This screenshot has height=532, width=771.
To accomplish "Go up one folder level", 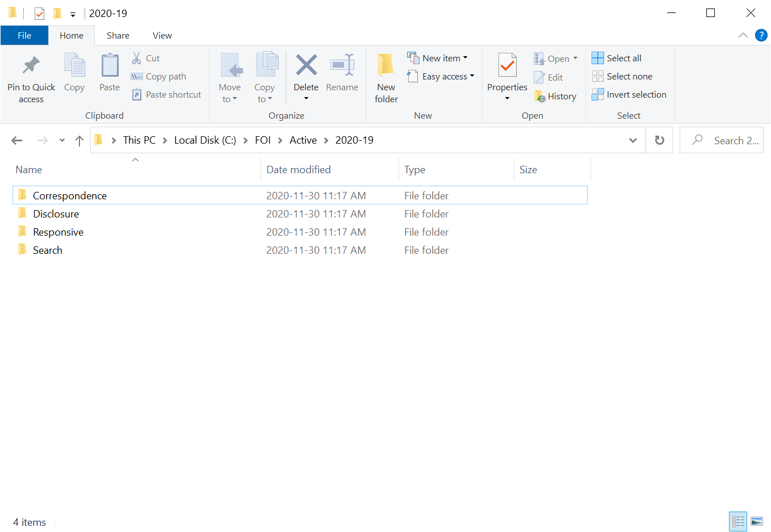I will click(x=79, y=140).
